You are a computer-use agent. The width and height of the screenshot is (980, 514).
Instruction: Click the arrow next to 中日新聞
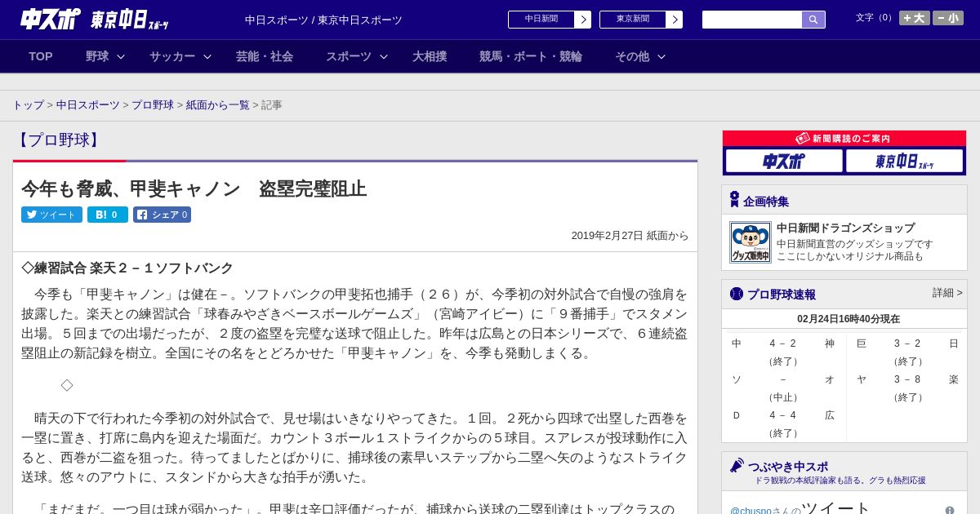point(583,20)
